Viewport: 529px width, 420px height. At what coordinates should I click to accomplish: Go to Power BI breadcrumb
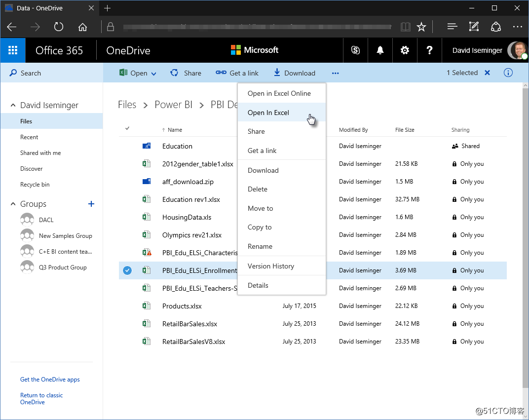coord(173,105)
